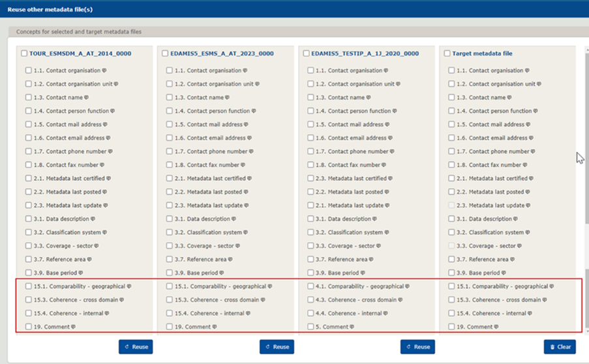This screenshot has height=364, width=589.
Task: Check 1.3 Contact name in EDAMIS5_ESMS column
Action: (170, 97)
